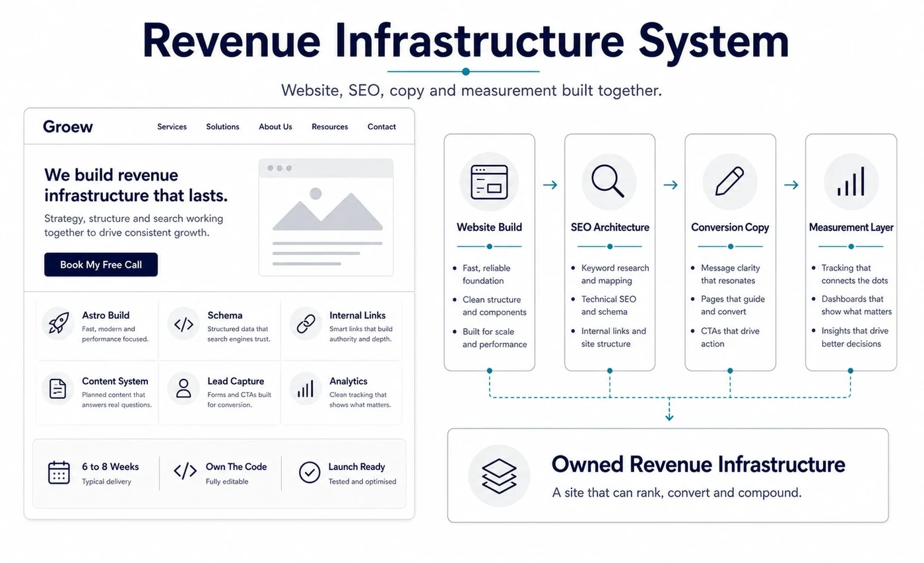Click the 'Owned Revenue Infrastructure' heading
This screenshot has width=924, height=563.
click(698, 464)
